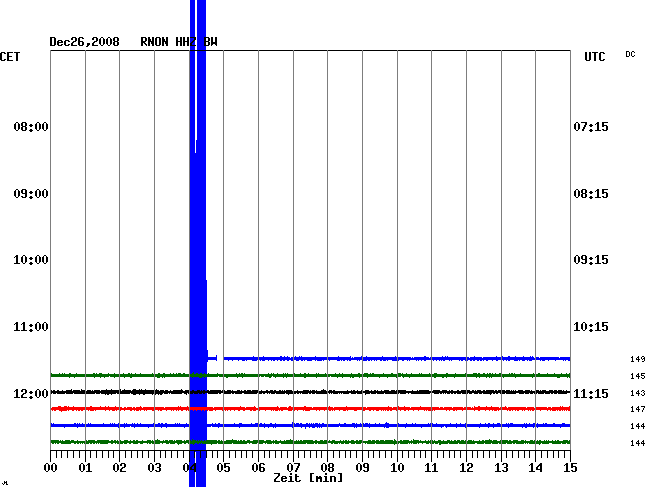Select the 06 minute axis label
Screen dimensions: 650x494
tap(258, 468)
